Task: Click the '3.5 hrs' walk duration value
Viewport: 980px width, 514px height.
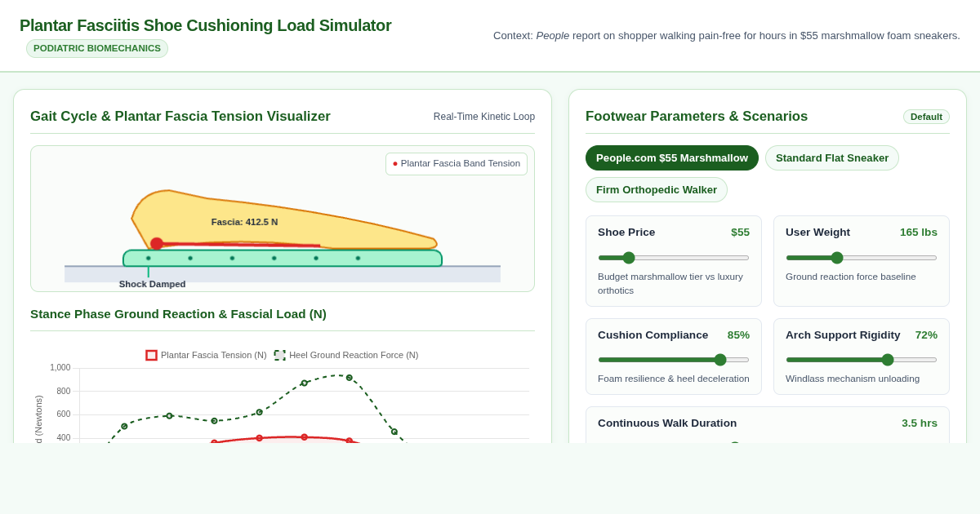Action: click(920, 423)
